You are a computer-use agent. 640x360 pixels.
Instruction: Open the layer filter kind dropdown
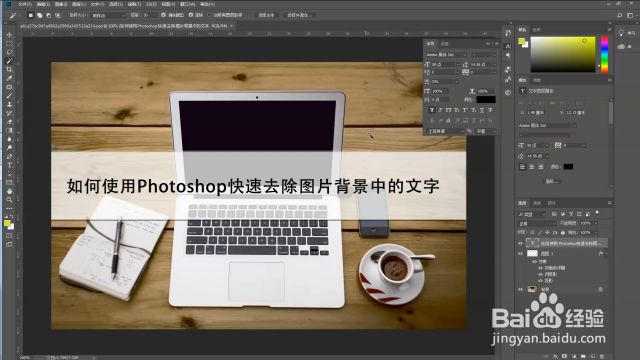(x=532, y=214)
